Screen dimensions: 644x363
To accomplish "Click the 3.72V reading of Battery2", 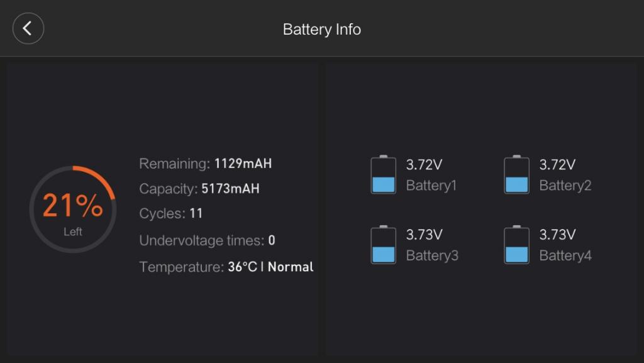I will pos(557,165).
